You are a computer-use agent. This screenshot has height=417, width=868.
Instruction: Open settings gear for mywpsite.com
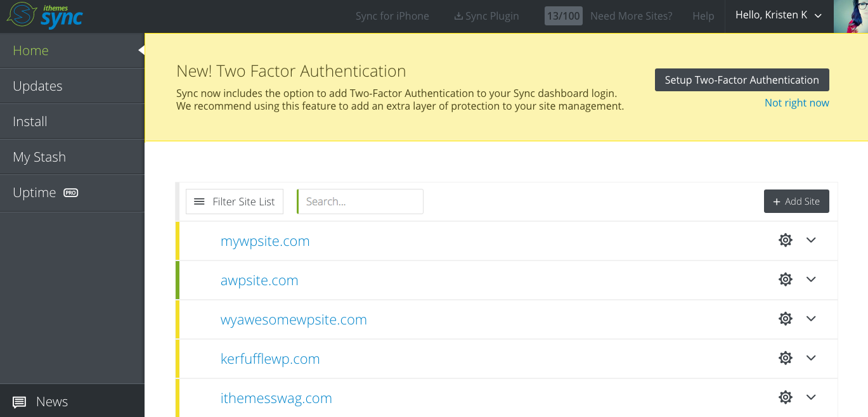tap(786, 240)
